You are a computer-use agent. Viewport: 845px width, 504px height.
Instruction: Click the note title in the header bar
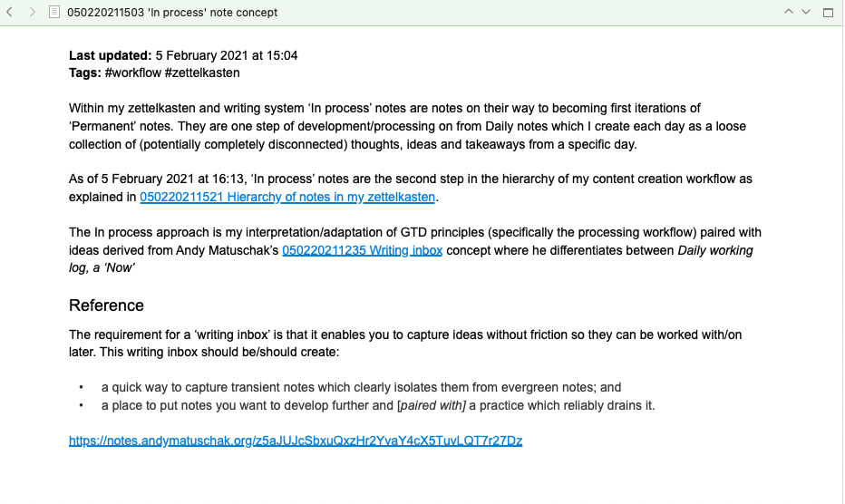[172, 13]
